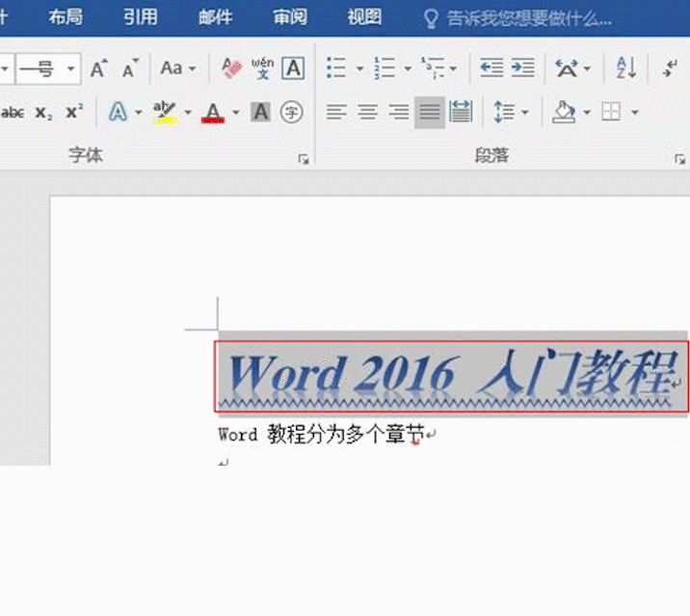
Task: Open font dialog box launcher
Action: coord(304,159)
